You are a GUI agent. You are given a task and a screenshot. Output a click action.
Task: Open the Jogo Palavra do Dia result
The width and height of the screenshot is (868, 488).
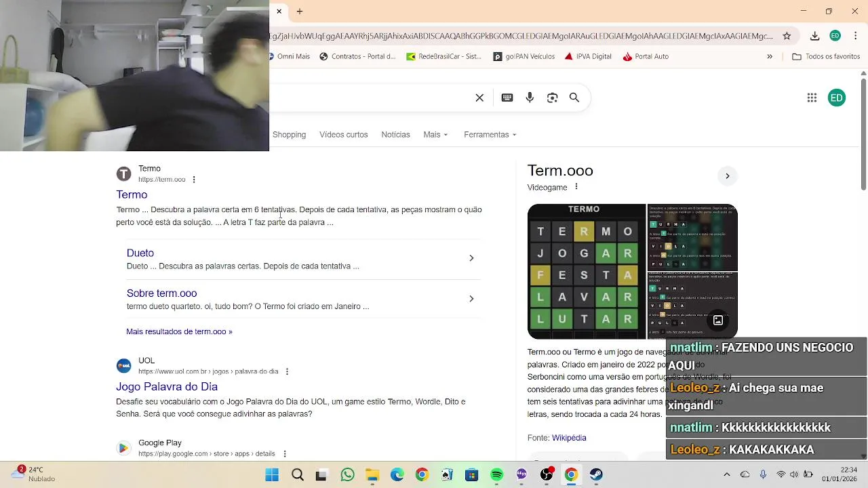coord(167,386)
